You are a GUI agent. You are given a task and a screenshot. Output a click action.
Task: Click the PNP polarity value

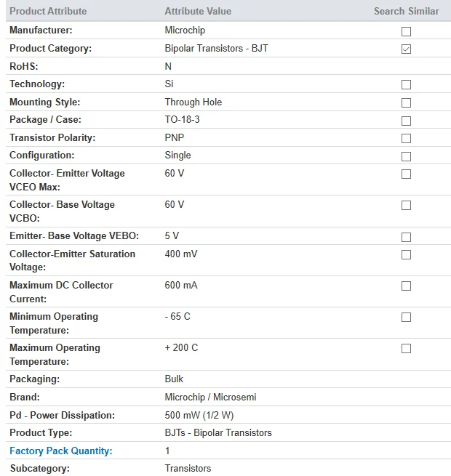click(175, 137)
